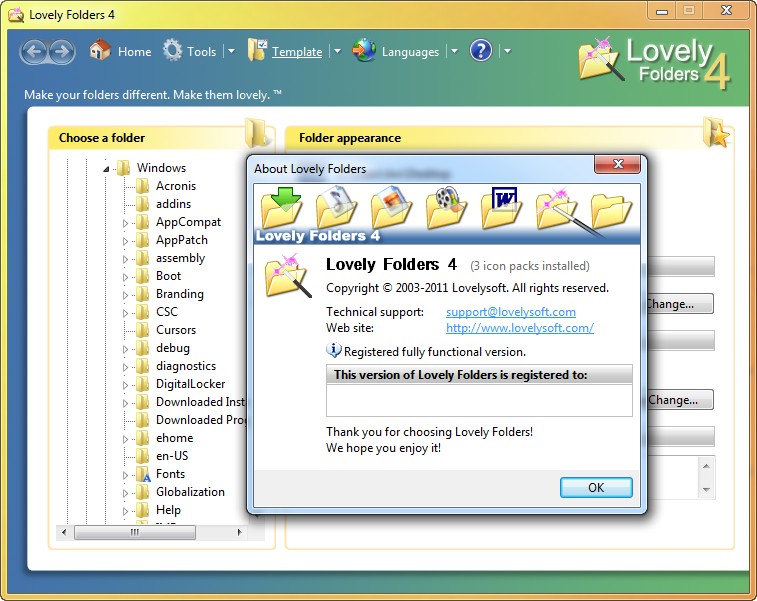Select the ehome folder in tree
This screenshot has width=757, height=601.
click(x=174, y=438)
